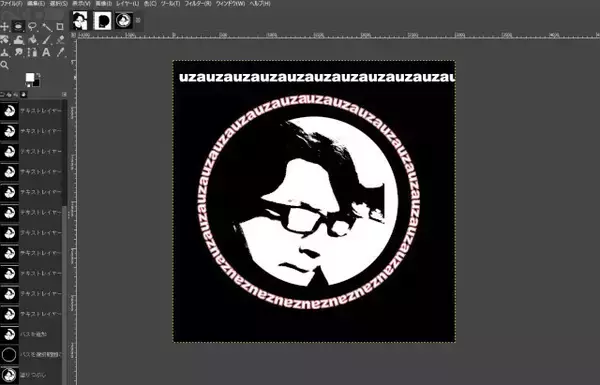The height and width of the screenshot is (385, 600).
Task: Open the 表示(V) menu
Action: click(x=81, y=3)
